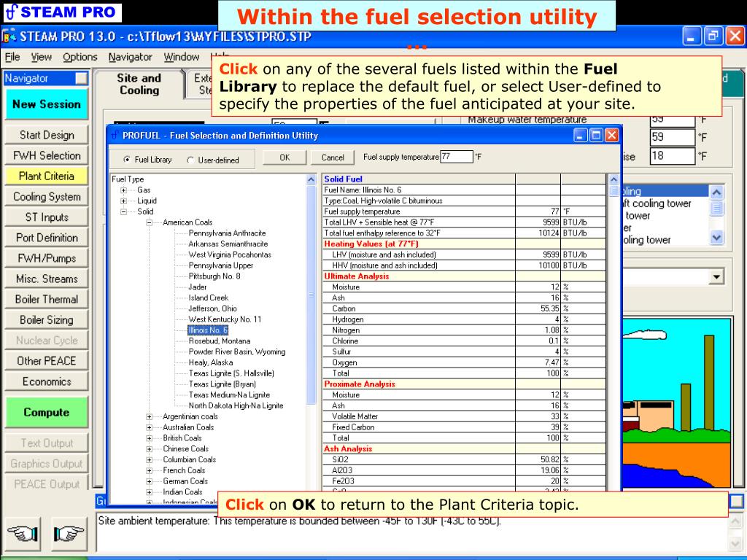Open the Options menu

pos(80,57)
